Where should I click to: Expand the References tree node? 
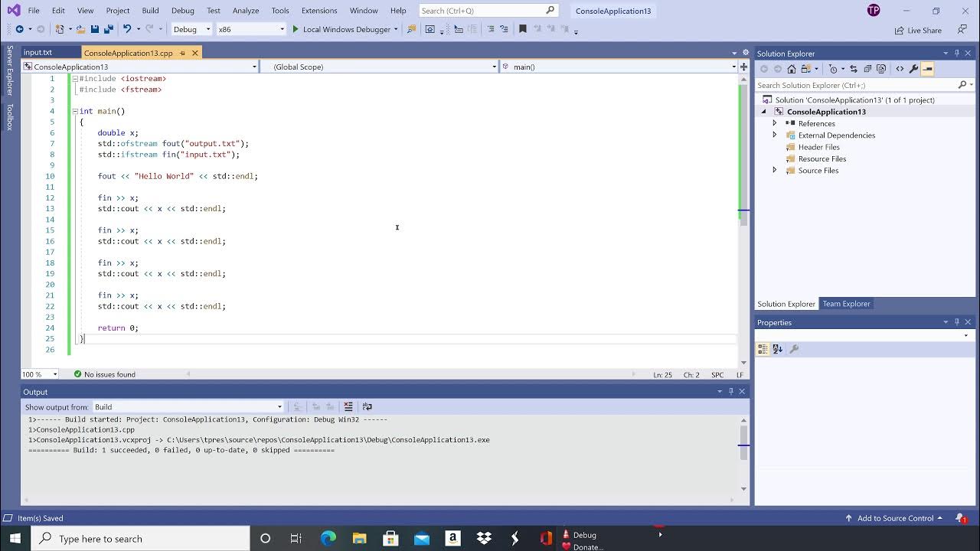(774, 123)
